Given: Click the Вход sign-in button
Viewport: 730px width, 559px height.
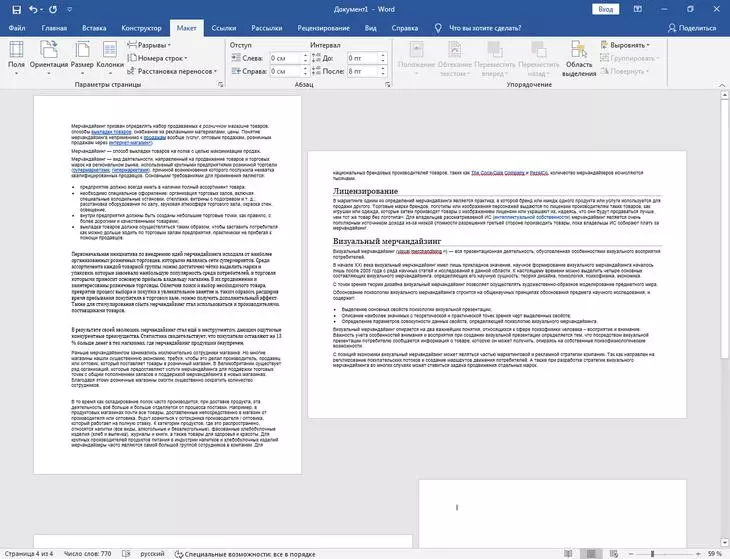Looking at the screenshot, I should [606, 9].
